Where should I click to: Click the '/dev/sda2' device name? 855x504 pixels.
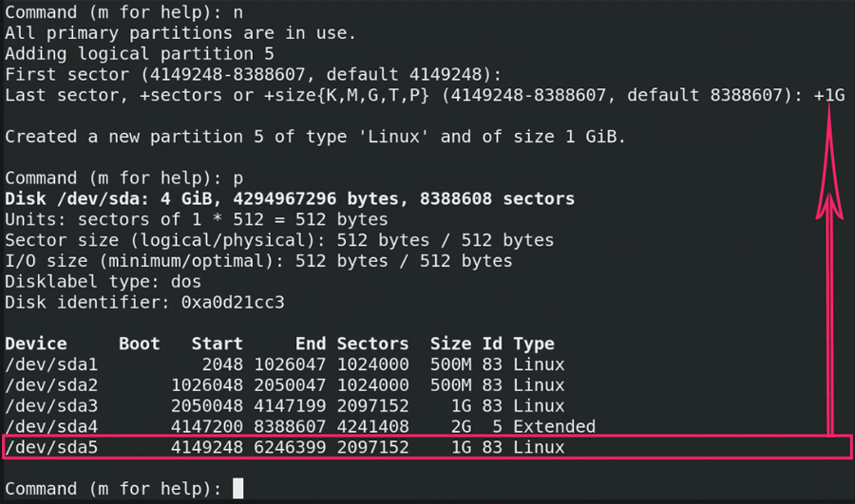(51, 384)
